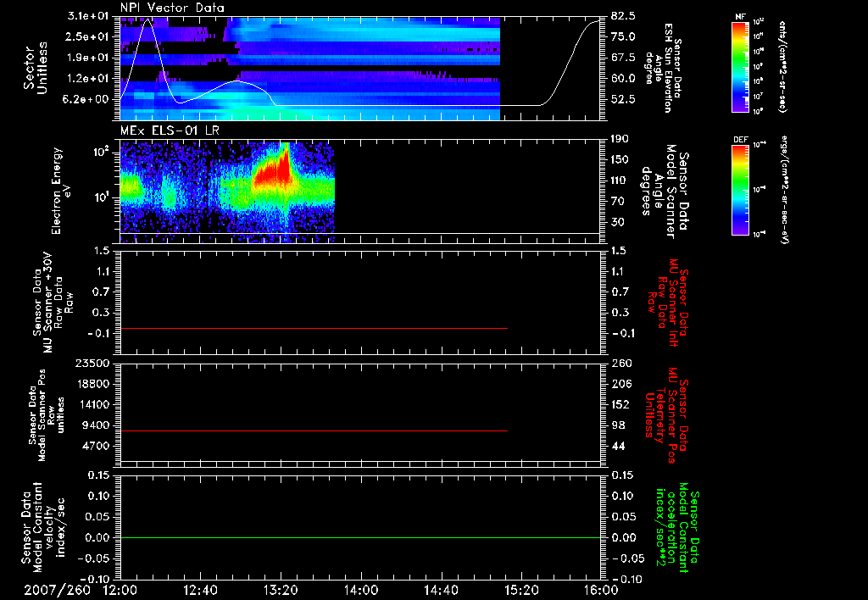The image size is (868, 600).
Task: Click the 'ESH Sun Elevation Angle' axis label
Action: point(663,68)
